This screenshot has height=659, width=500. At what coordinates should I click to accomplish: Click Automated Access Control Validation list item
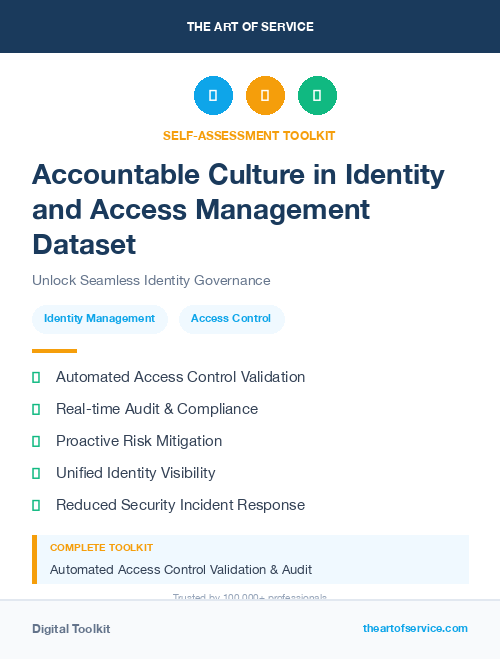(x=180, y=377)
